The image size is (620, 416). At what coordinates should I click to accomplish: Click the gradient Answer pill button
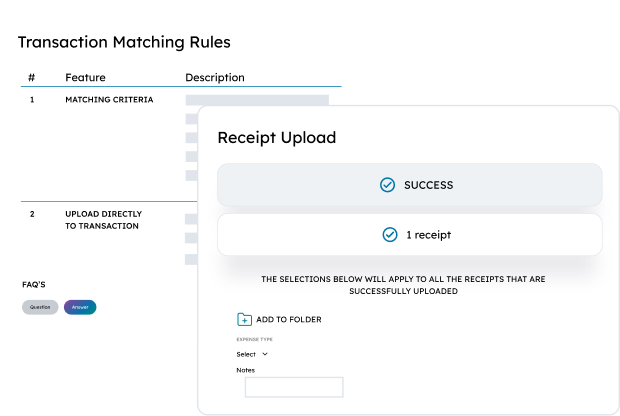(x=80, y=307)
